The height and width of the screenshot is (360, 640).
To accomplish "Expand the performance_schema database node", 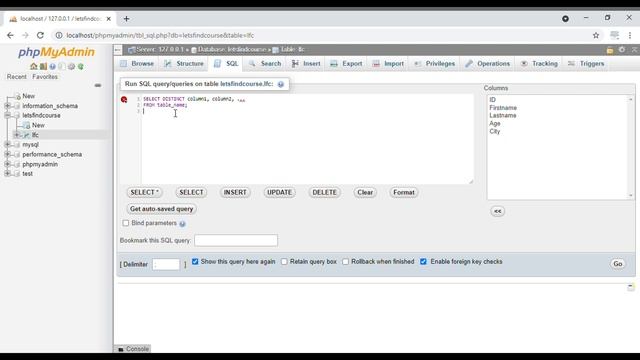I will (7, 154).
